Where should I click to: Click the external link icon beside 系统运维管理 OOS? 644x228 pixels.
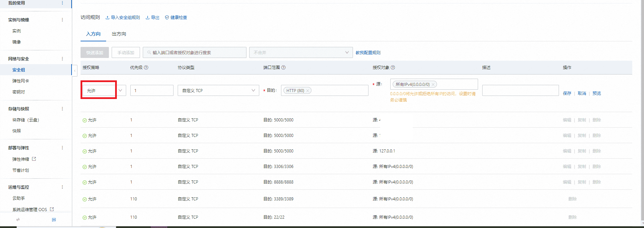(52, 209)
